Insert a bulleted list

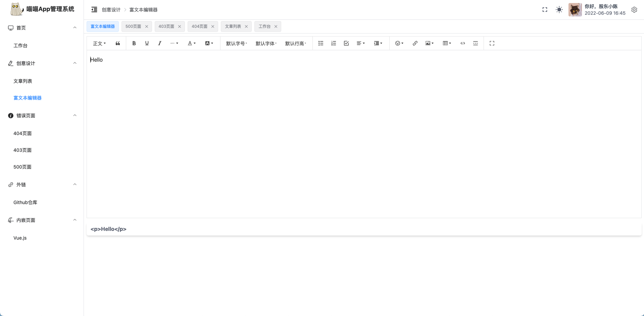point(321,43)
